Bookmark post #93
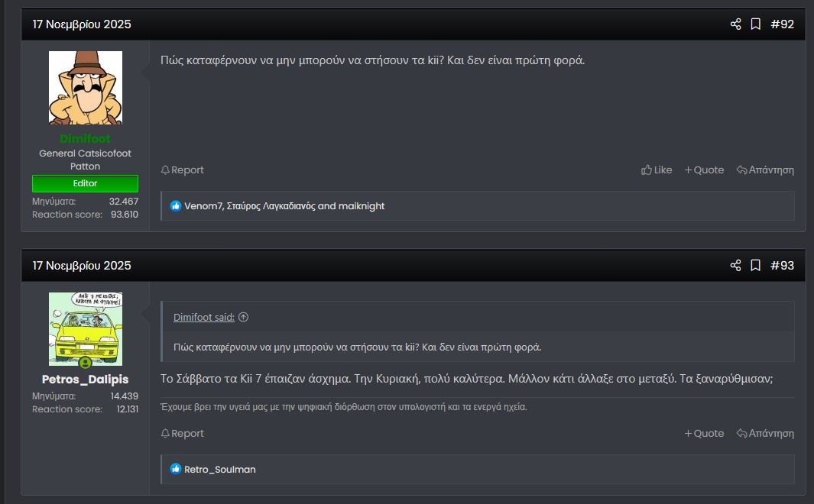This screenshot has height=504, width=814. [755, 266]
